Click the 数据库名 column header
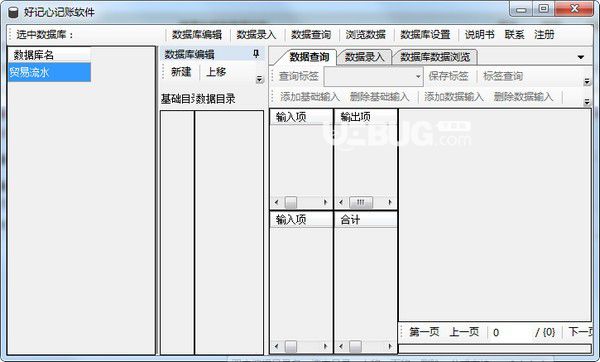 (x=49, y=55)
